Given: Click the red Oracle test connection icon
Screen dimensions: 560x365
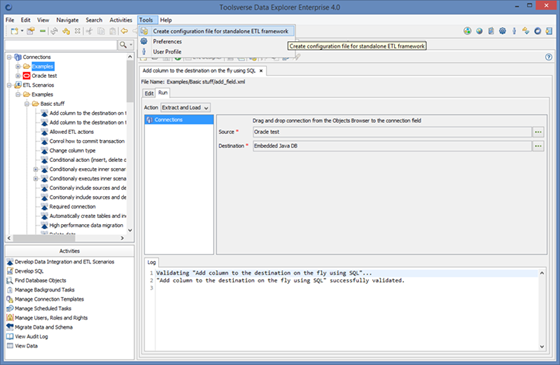Looking at the screenshot, I should pyautogui.click(x=26, y=76).
